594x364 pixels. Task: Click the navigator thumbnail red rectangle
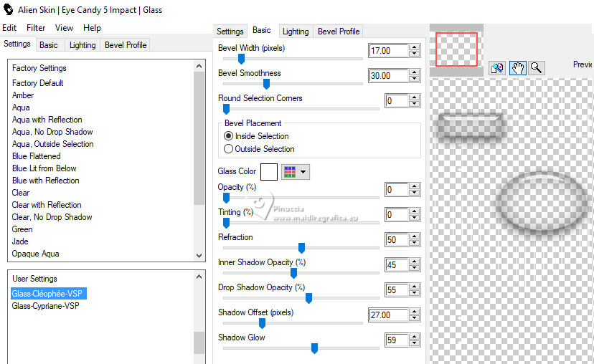[x=456, y=49]
